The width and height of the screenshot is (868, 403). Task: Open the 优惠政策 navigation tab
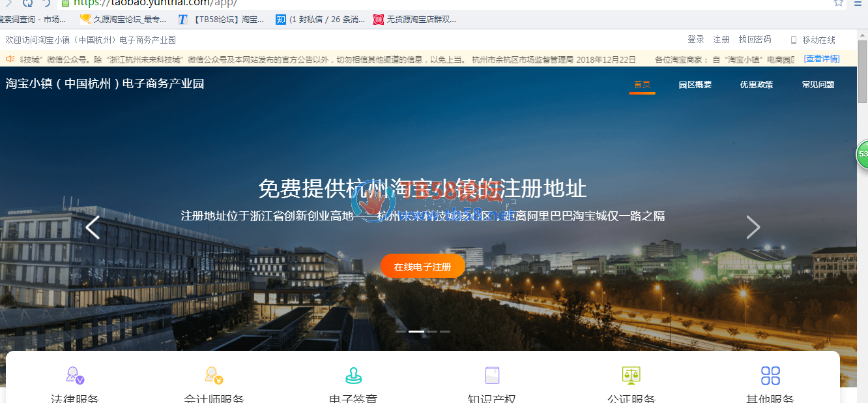click(757, 84)
